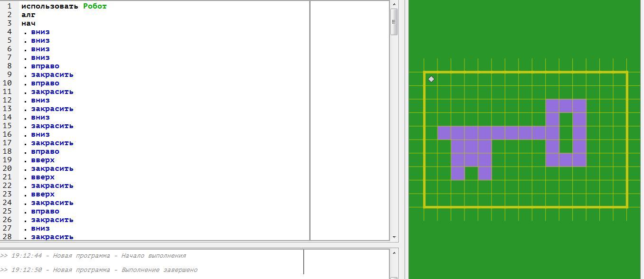The height and width of the screenshot is (279, 644).
Task: Click the command "вверх" on line 19
Action: pyautogui.click(x=43, y=160)
